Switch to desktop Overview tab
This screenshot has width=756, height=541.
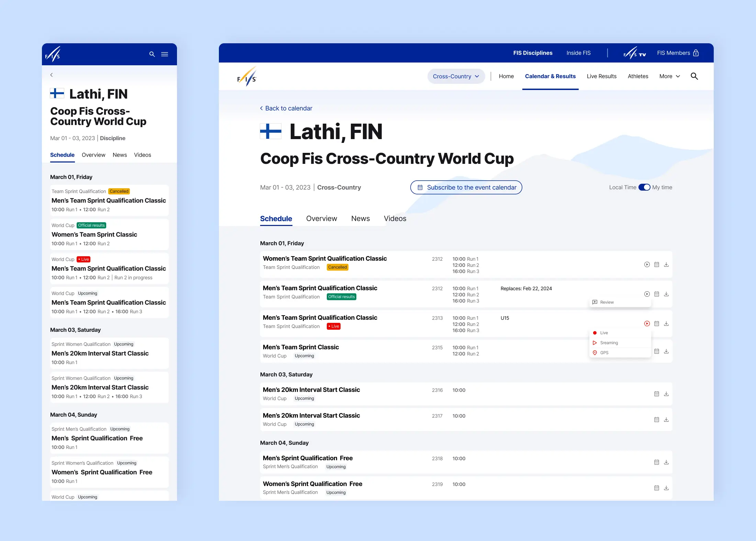tap(322, 218)
